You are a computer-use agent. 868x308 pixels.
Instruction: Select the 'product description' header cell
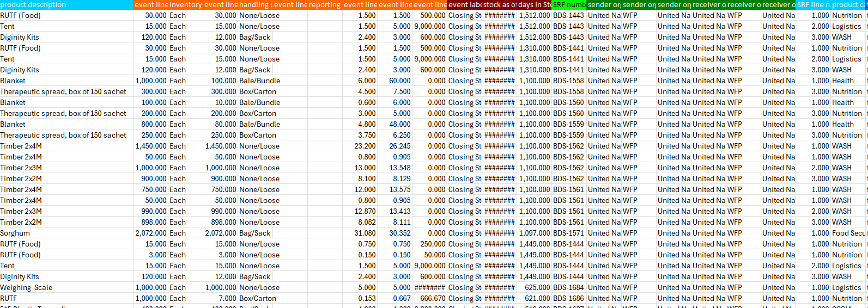click(66, 4)
